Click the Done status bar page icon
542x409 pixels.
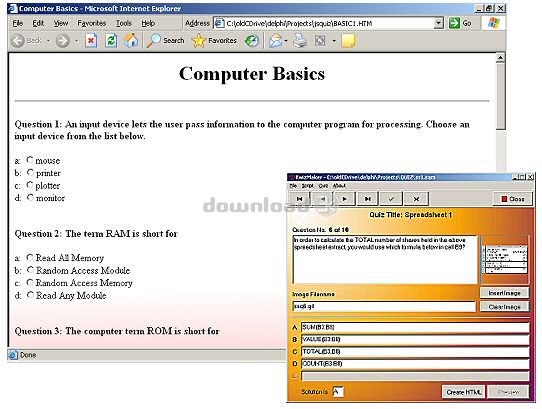coord(13,355)
